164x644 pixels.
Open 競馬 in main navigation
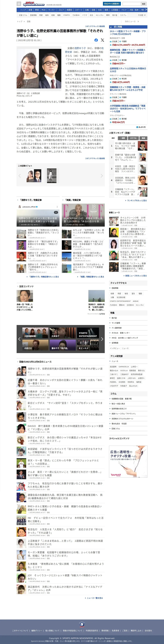(106, 10)
